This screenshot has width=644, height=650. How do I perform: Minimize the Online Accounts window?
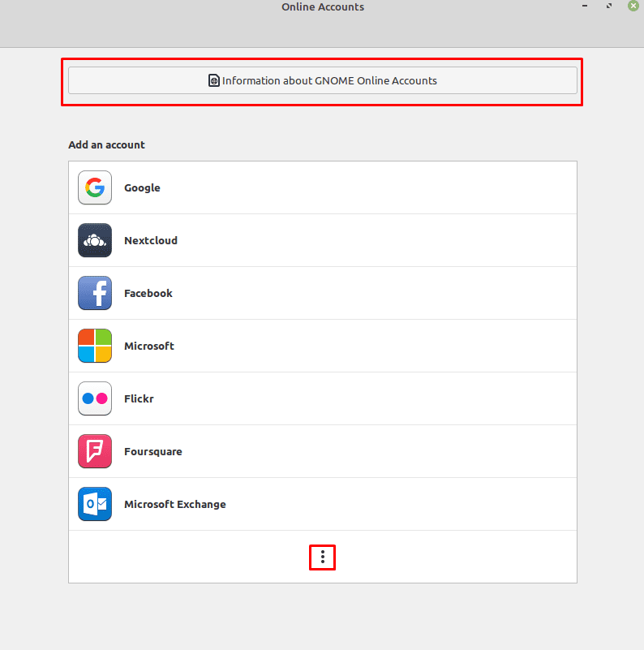584,6
